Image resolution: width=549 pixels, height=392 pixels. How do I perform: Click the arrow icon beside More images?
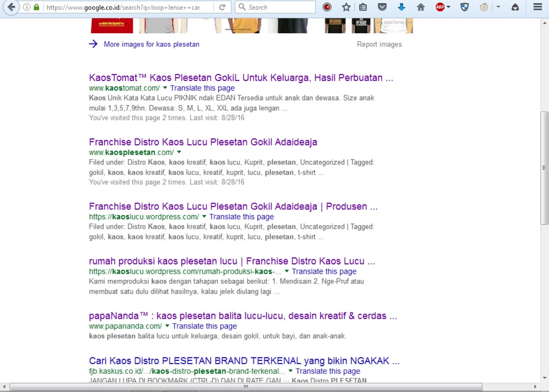[93, 44]
